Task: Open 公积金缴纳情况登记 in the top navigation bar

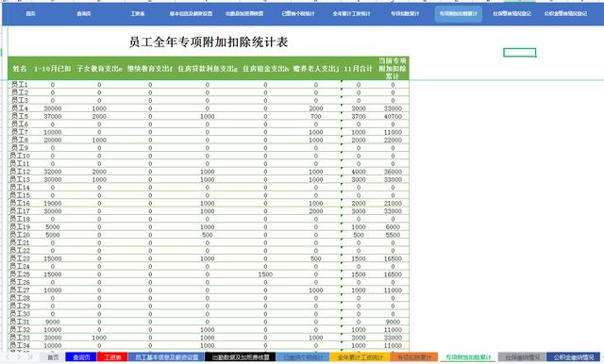Action: (565, 13)
